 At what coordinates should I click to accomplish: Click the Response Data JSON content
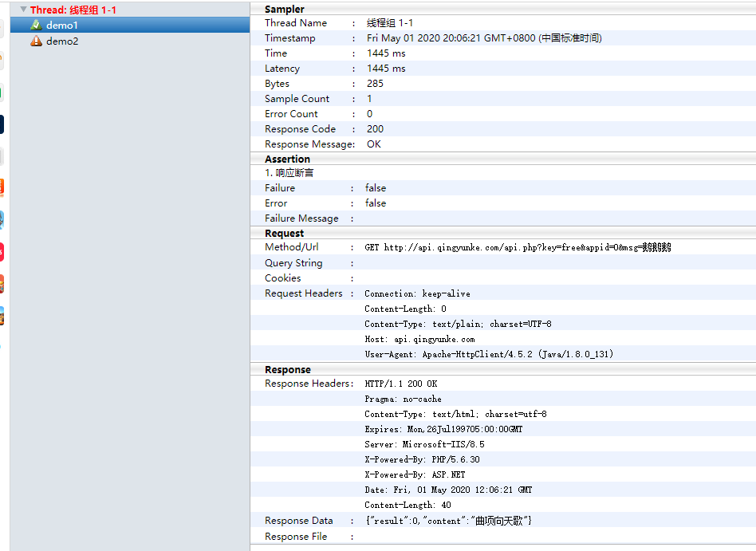click(x=447, y=520)
